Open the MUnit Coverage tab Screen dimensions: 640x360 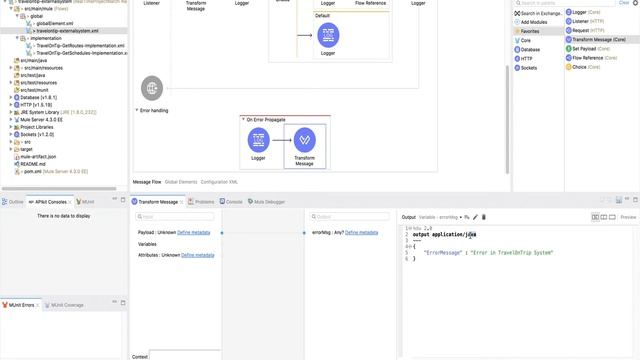pyautogui.click(x=64, y=305)
